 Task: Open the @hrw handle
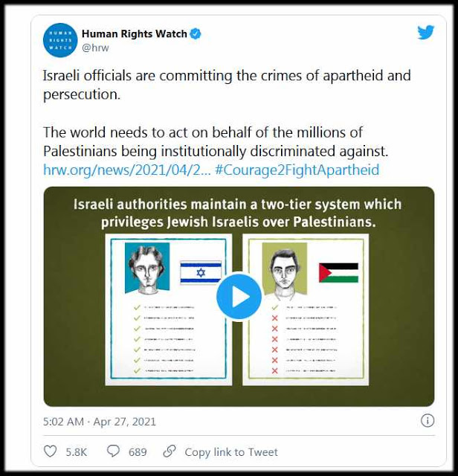(95, 48)
